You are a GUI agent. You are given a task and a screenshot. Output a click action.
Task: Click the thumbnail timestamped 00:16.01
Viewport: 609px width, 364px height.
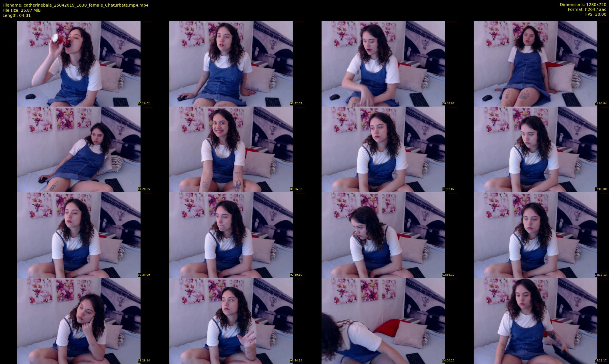tap(79, 63)
